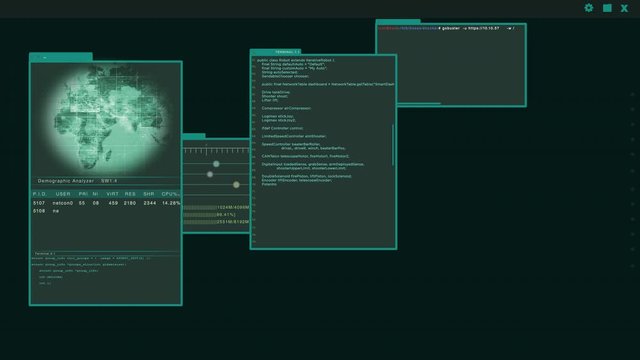Click the world map image

pos(106,118)
